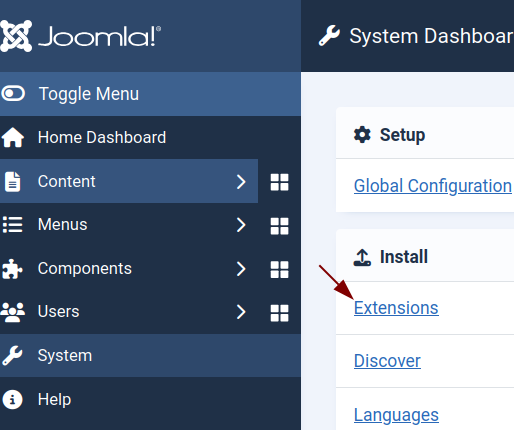Open the Discover link under Install
Screen dimensions: 514x430
tap(387, 361)
